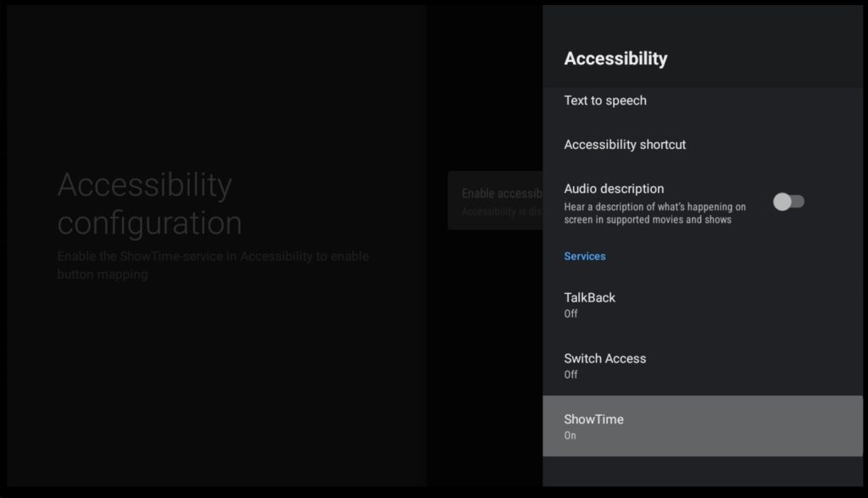Click the blue Services section header

pyautogui.click(x=585, y=257)
